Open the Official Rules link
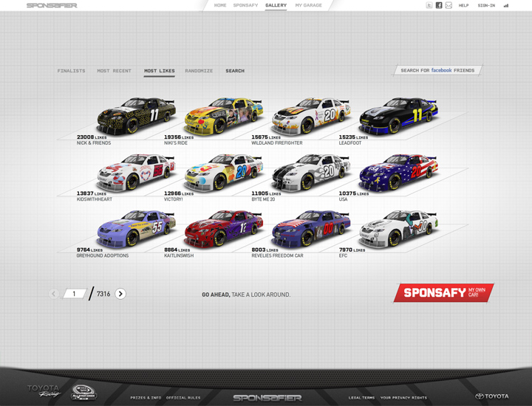This screenshot has width=532, height=406. pyautogui.click(x=183, y=398)
